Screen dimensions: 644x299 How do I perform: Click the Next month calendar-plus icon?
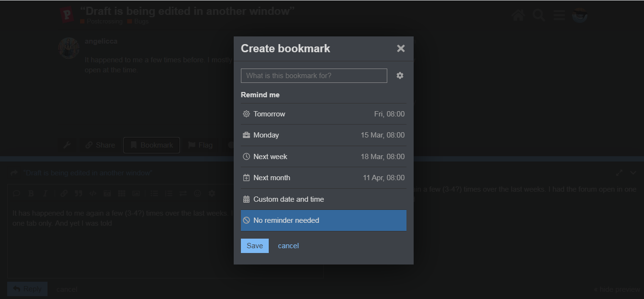[246, 178]
